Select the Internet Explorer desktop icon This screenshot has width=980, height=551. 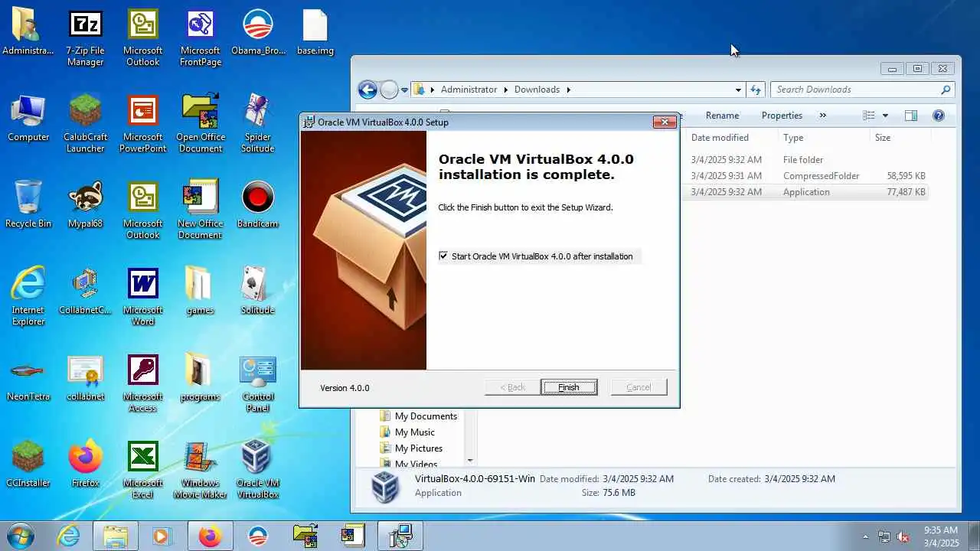tap(28, 298)
